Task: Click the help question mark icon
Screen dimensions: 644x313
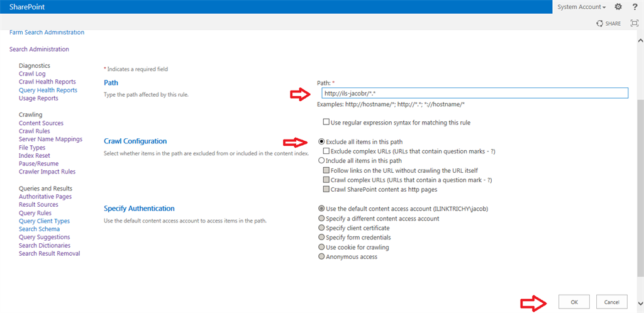Action: click(635, 6)
